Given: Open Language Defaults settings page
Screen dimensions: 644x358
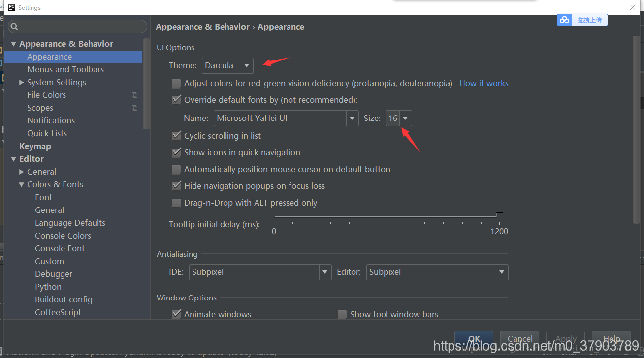Looking at the screenshot, I should [70, 223].
